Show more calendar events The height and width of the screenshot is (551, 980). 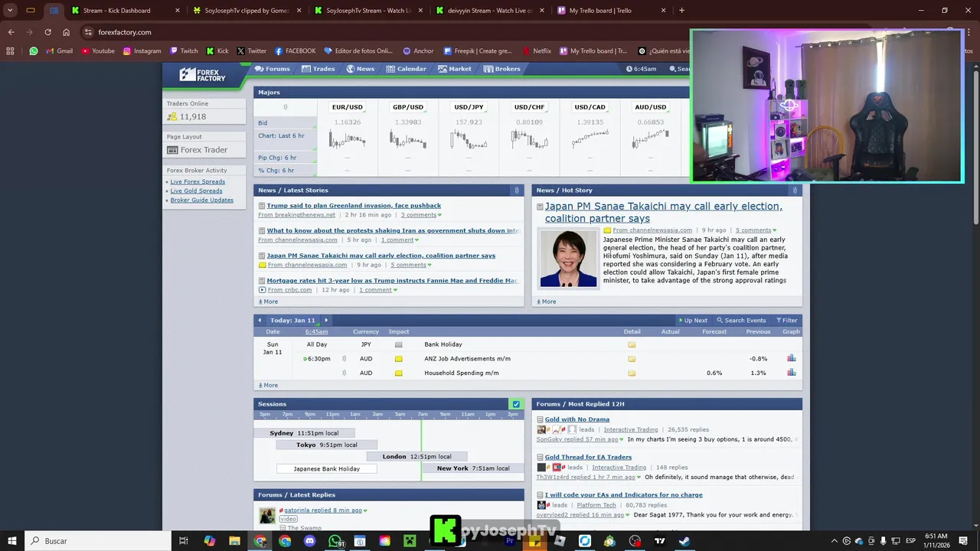pyautogui.click(x=268, y=385)
